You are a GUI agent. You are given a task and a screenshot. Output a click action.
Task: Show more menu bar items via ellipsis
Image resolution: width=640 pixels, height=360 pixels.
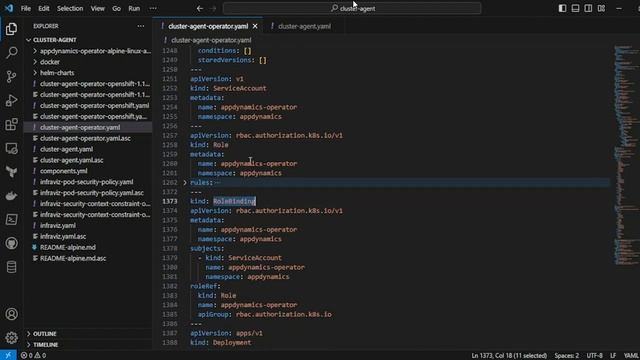pyautogui.click(x=153, y=8)
